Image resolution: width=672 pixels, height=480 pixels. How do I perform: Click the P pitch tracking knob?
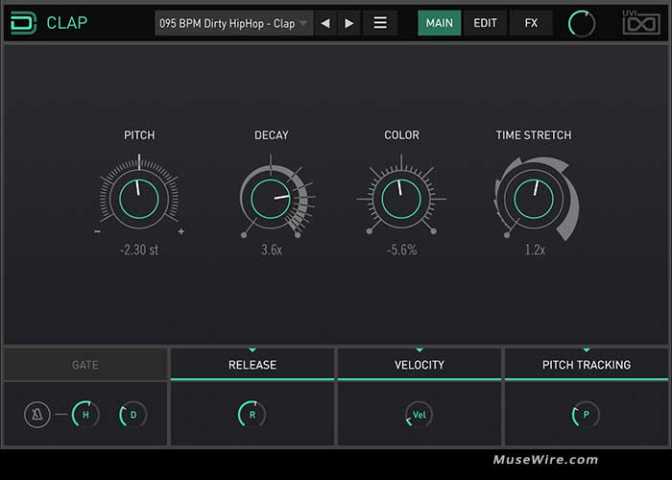click(x=586, y=414)
